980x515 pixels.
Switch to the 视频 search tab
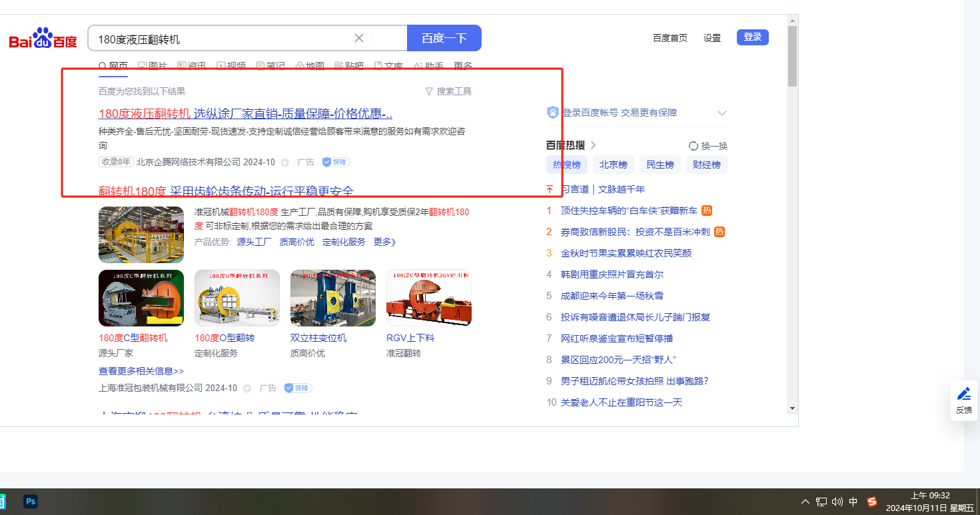pos(231,66)
